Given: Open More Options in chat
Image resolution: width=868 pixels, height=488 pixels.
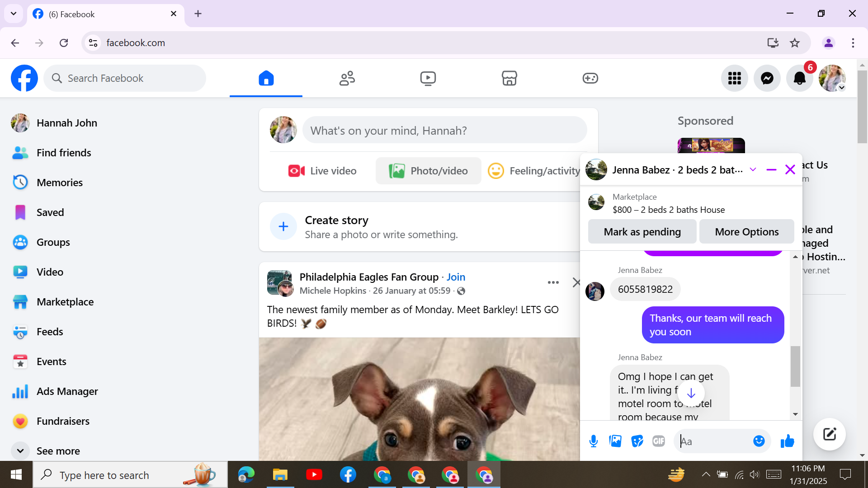Looking at the screenshot, I should point(747,231).
